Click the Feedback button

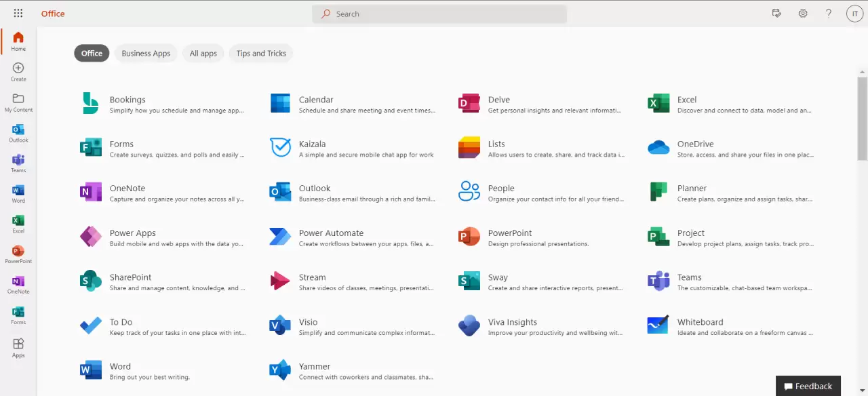tap(808, 386)
